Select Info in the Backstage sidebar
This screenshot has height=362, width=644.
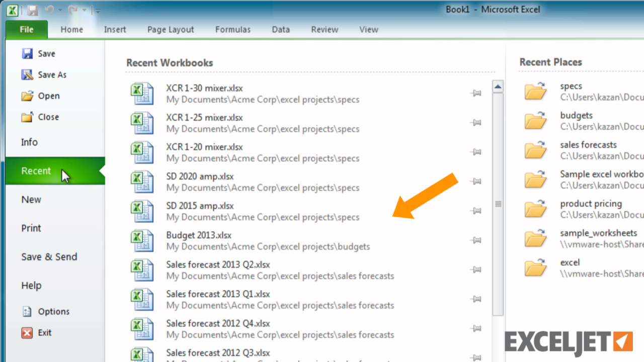click(29, 142)
